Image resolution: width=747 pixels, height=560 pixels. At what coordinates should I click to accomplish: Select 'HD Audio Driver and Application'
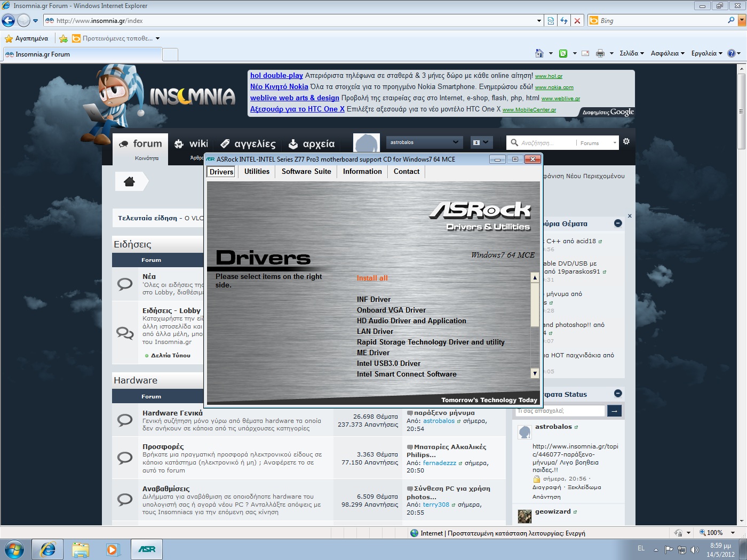click(x=411, y=321)
